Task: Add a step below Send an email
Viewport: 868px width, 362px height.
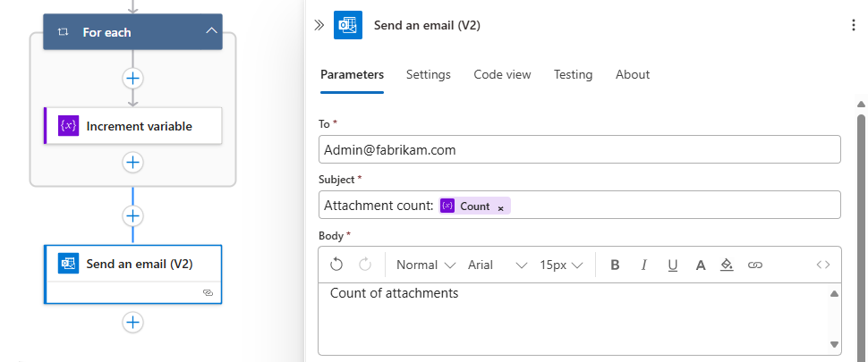Action: (133, 322)
